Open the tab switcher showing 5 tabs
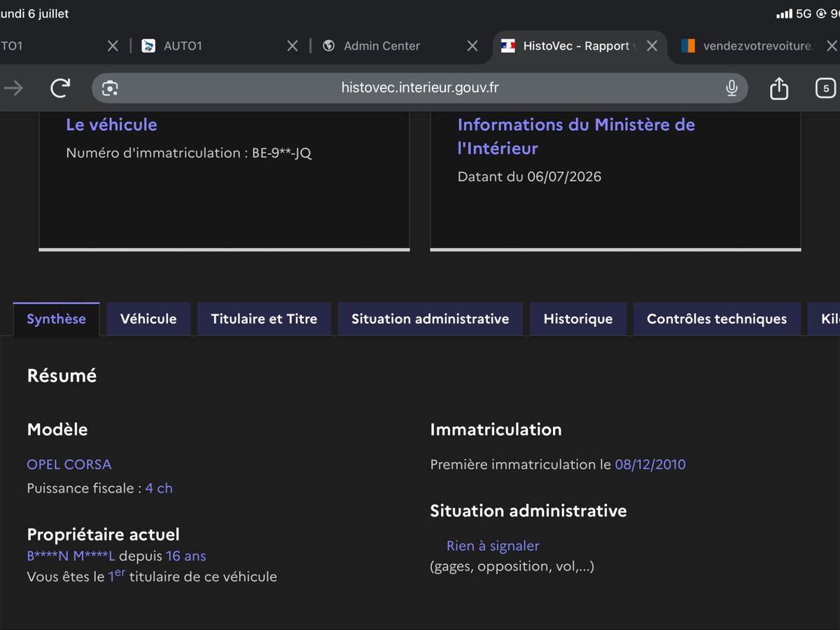840x630 pixels. point(826,88)
